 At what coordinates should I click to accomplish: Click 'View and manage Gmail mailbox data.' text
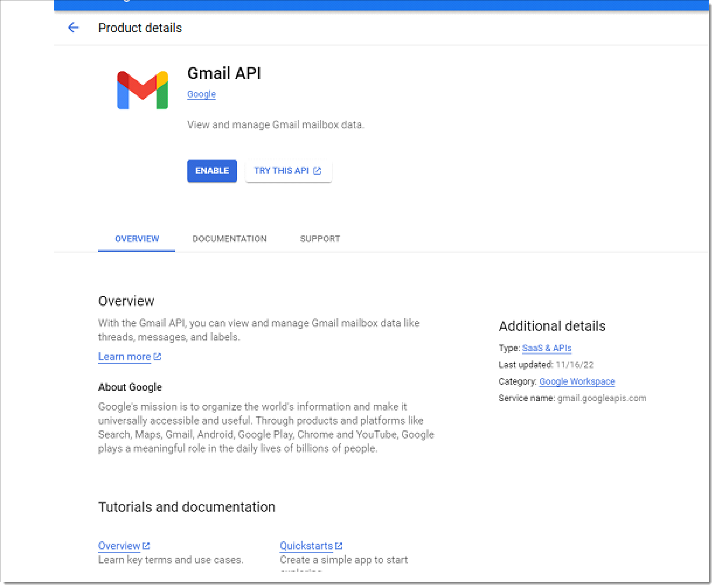click(276, 125)
